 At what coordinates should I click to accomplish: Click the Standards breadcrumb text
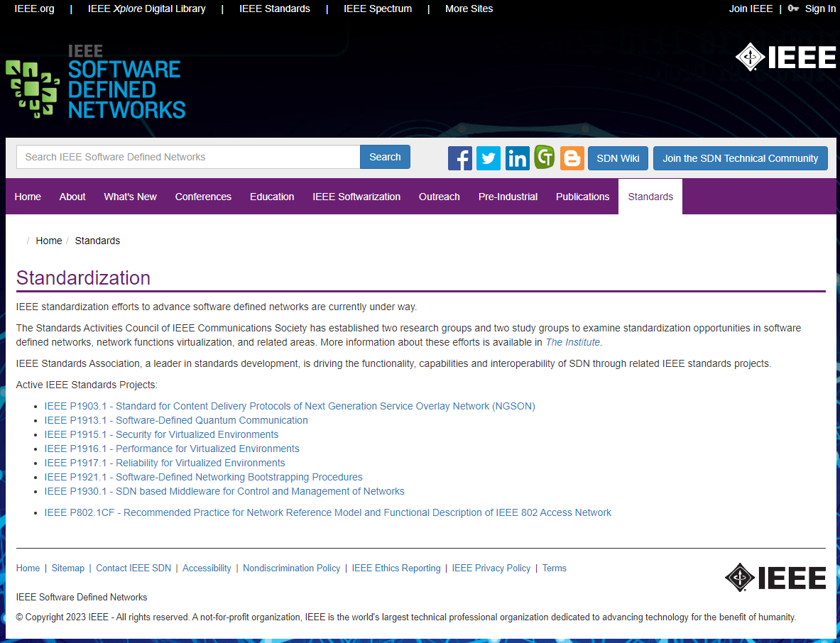pyautogui.click(x=97, y=241)
